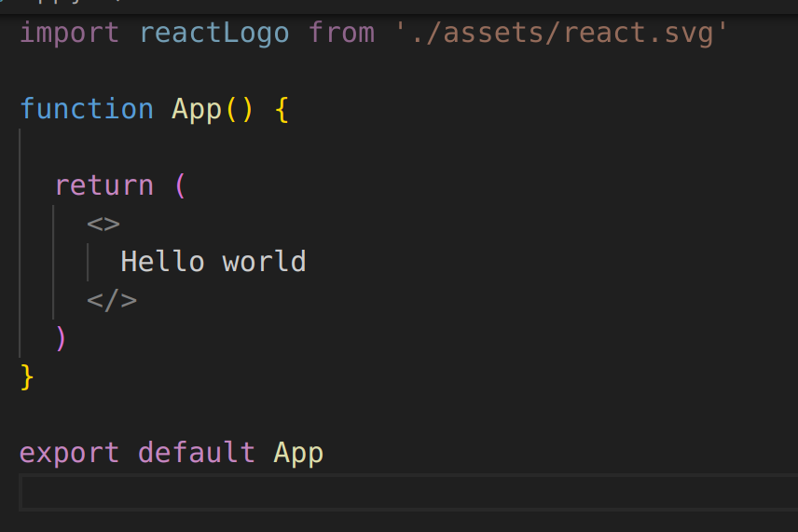Click the pink closing parenthesis below the fragment
Screen dimensions: 798x532
pos(62,338)
